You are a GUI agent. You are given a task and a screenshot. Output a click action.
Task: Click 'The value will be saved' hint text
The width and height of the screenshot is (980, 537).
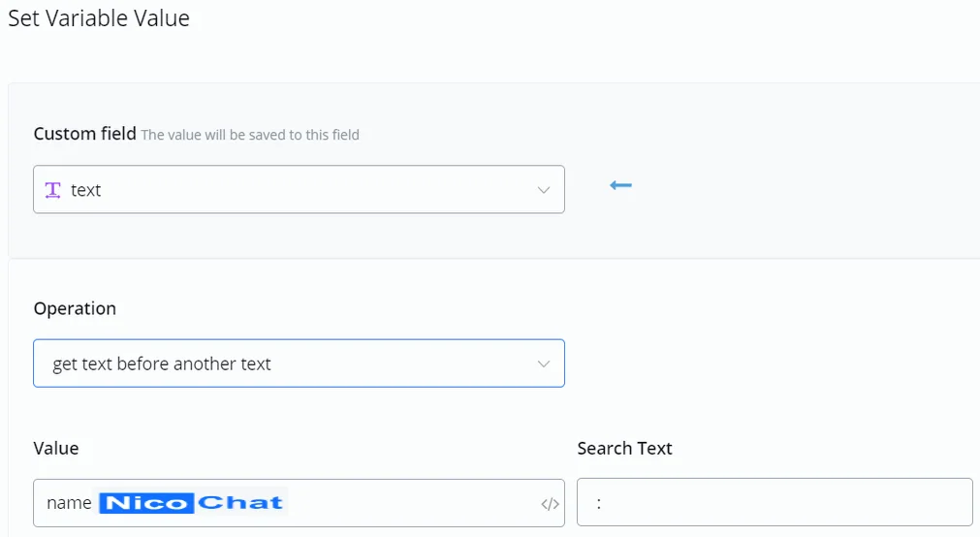coord(250,135)
